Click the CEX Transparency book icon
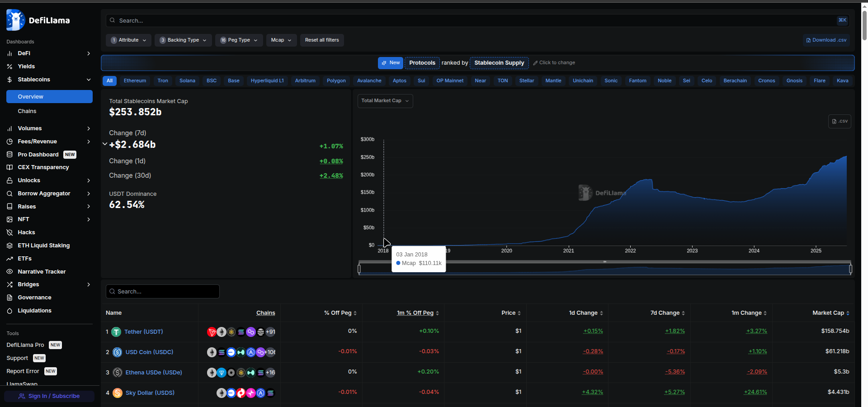 click(9, 167)
